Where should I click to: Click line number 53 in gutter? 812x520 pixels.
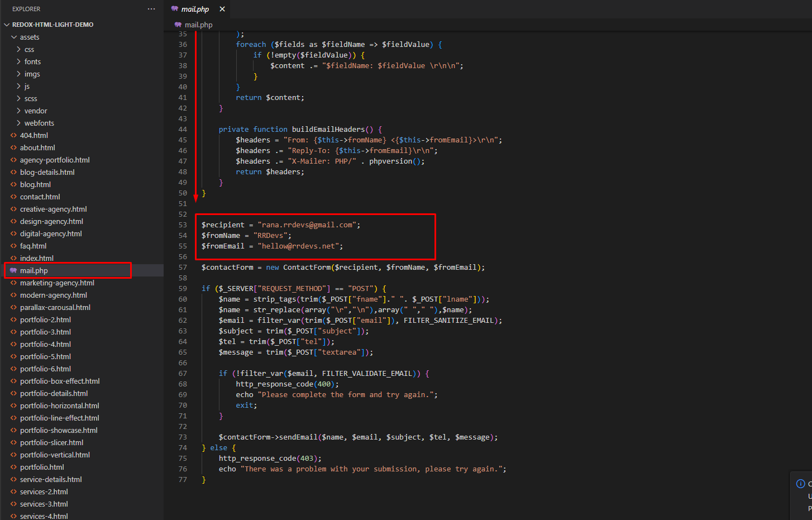[183, 225]
